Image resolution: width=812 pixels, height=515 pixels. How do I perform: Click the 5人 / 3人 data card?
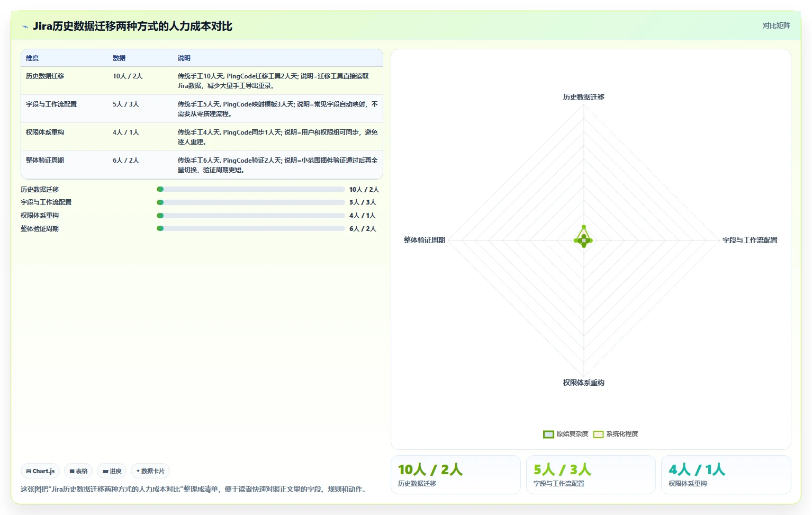(x=591, y=475)
